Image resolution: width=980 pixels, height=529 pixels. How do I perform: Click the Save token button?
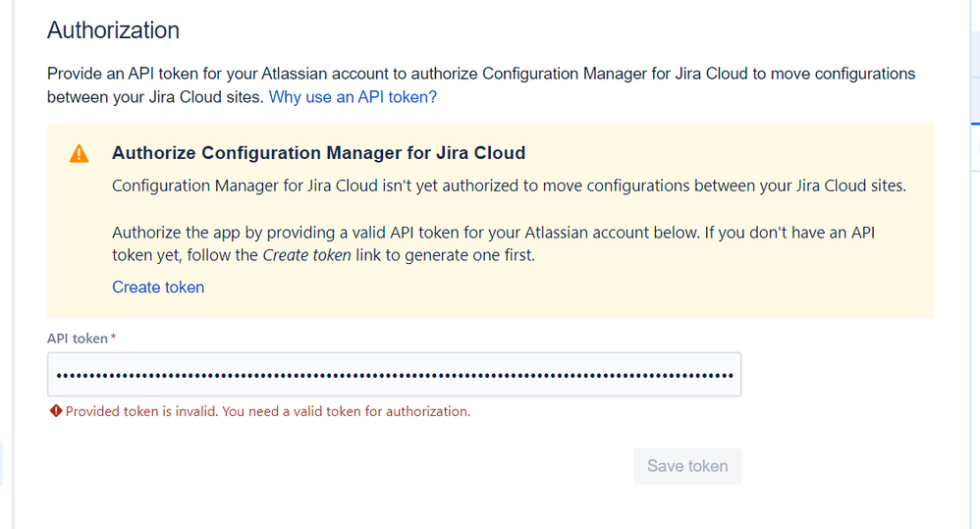coord(686,466)
